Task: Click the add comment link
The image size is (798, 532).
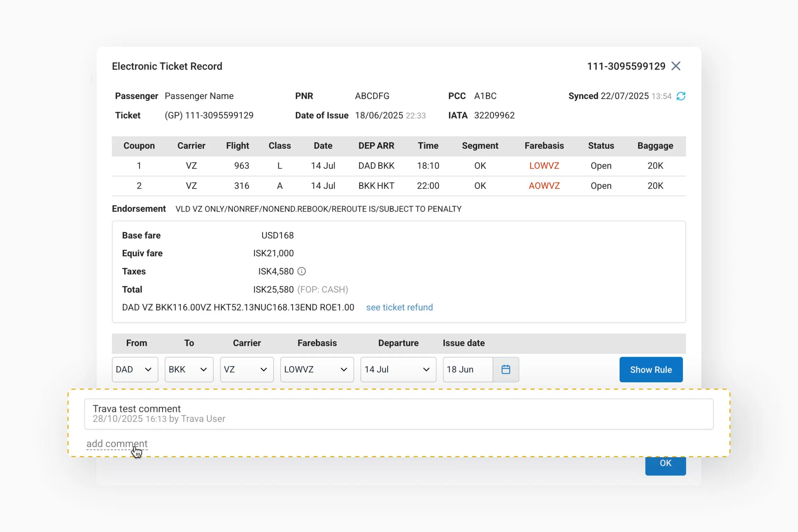Action: (117, 444)
